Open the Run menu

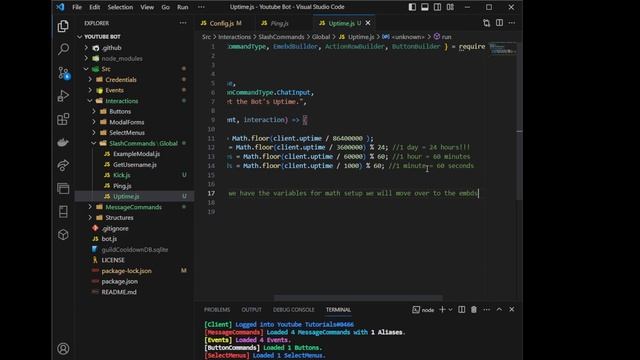tap(182, 7)
